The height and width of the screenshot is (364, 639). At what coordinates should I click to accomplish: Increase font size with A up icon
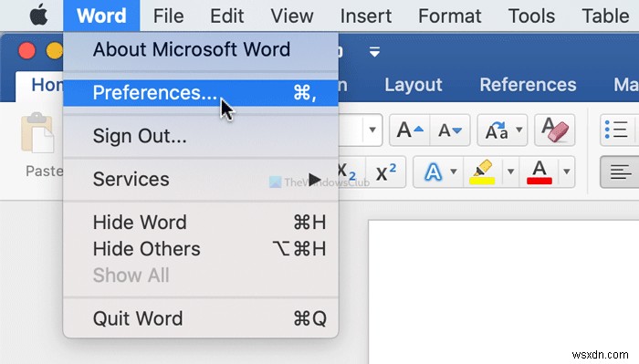tap(410, 130)
